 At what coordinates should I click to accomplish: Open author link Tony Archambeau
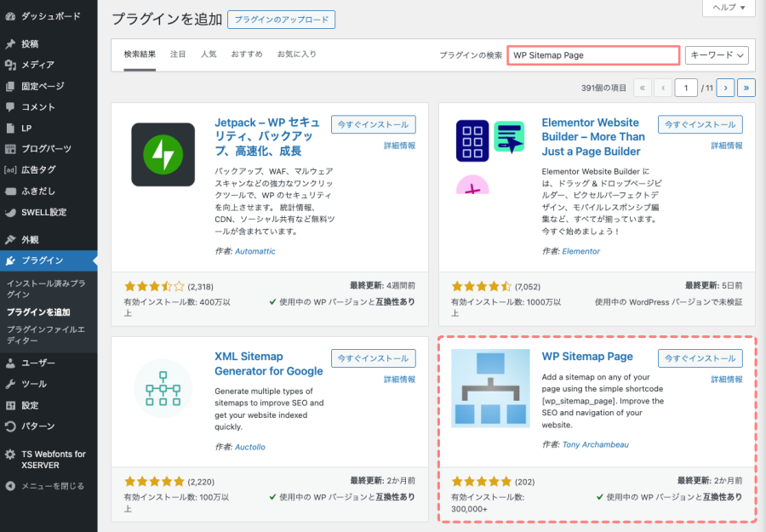tap(596, 444)
